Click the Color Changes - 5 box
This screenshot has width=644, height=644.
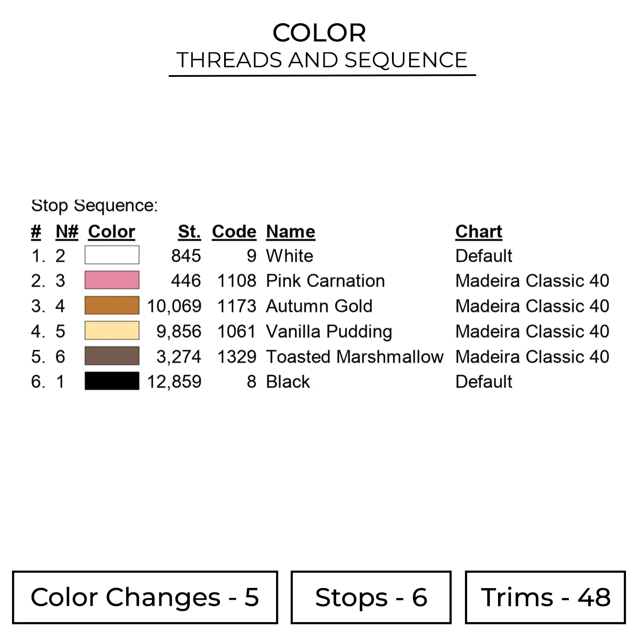145,597
